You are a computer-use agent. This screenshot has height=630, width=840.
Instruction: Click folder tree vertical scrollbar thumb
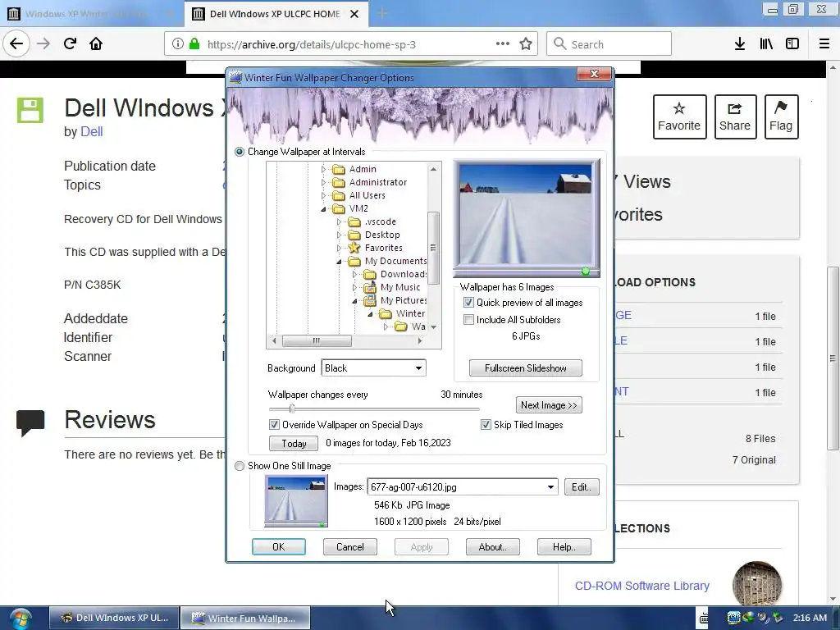click(x=433, y=248)
